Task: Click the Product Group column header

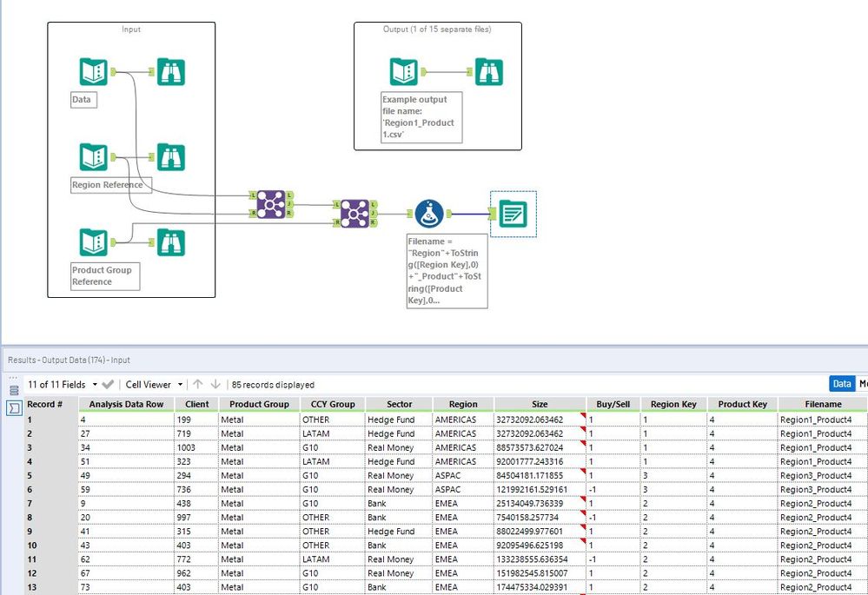Action: (x=259, y=404)
